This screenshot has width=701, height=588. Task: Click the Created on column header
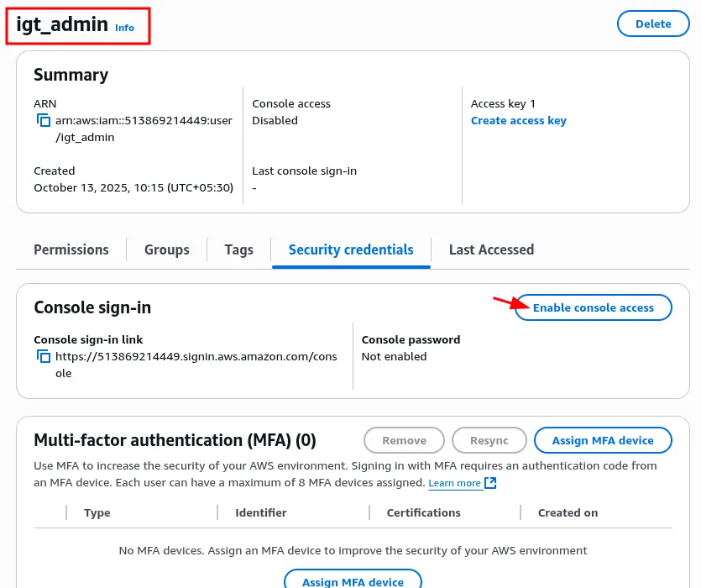click(568, 512)
